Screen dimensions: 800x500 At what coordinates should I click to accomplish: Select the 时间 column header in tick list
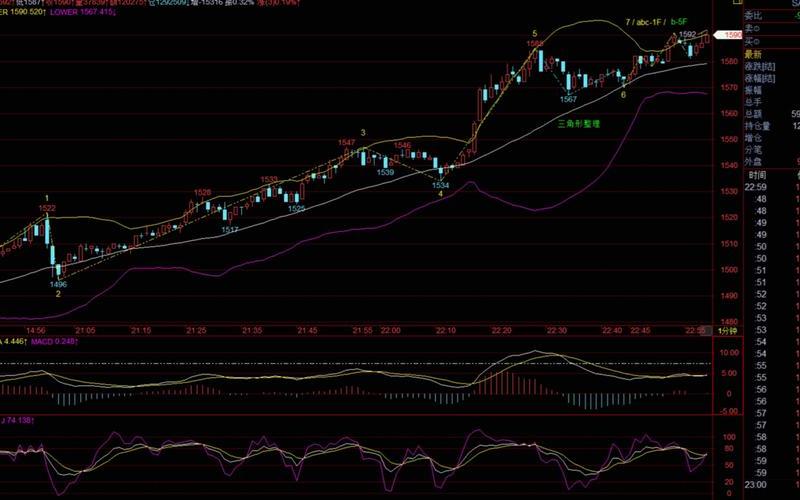[x=757, y=174]
